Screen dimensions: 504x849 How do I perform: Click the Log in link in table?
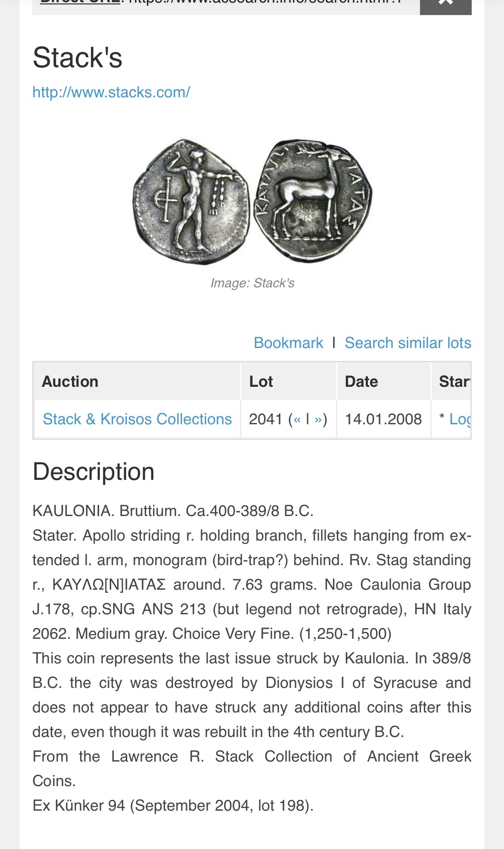coord(459,419)
